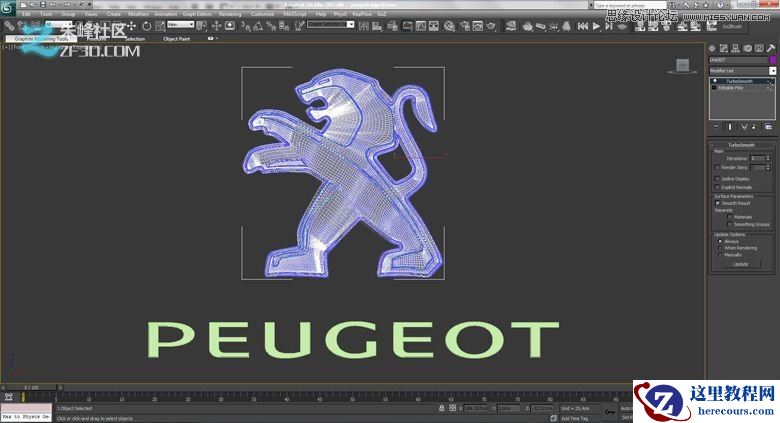Uncheck Smooth Result checkbox
Screen dimensions: 780x423
(717, 203)
